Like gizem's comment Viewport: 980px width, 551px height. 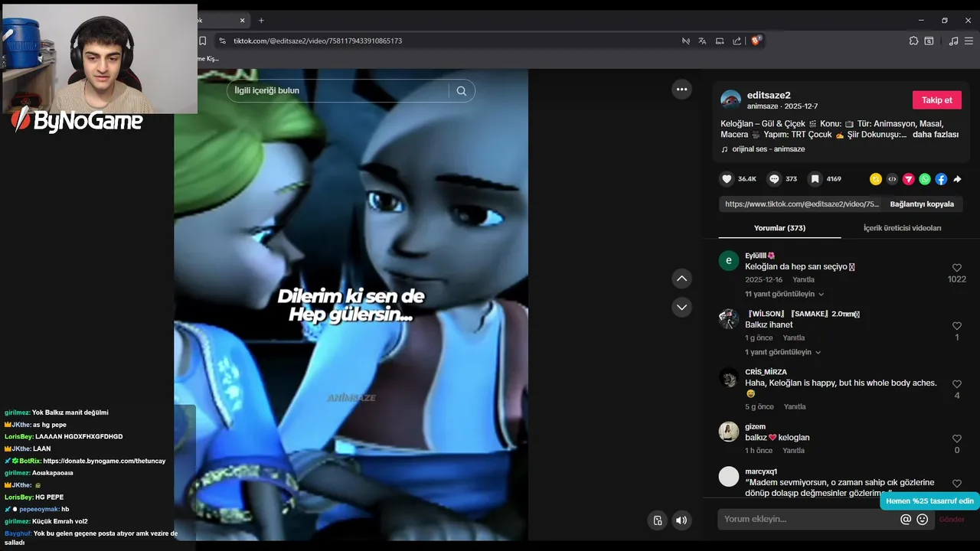pos(957,439)
